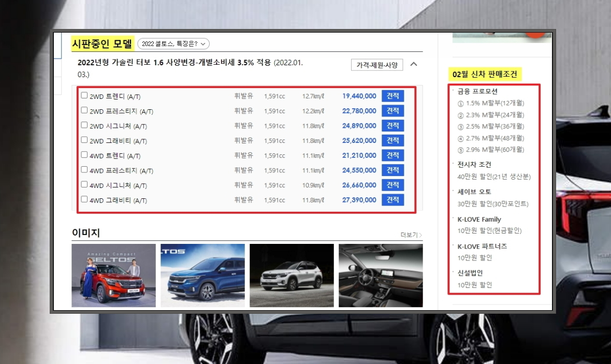Viewport: 611px width, 364px height.
Task: Click the 12.7km/ℓ fuel economy value
Action: [313, 96]
